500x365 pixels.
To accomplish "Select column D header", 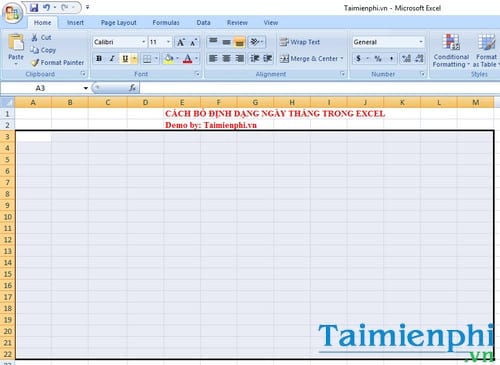I will point(145,102).
